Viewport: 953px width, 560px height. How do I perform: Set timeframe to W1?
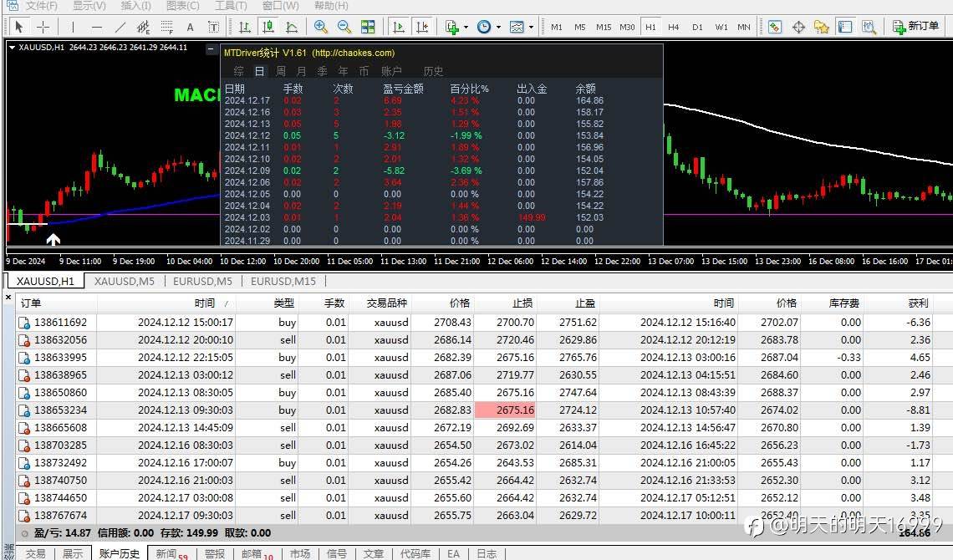point(721,27)
